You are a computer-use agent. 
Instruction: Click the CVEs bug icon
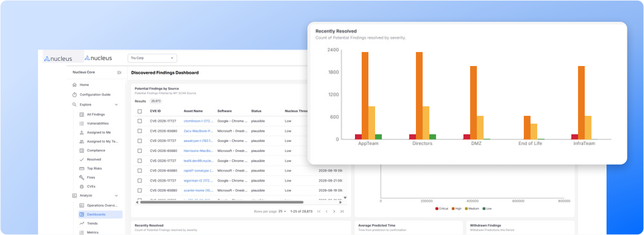click(x=82, y=186)
